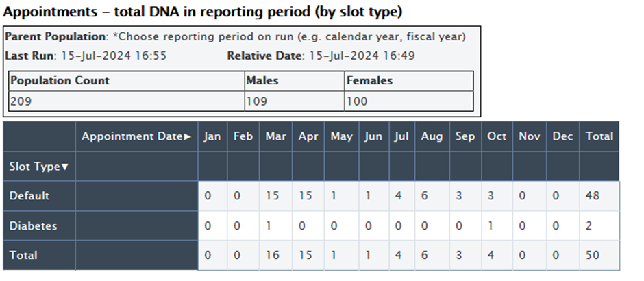Click Total row Mar value 16
Screen dimensions: 644x281
[x=272, y=255]
